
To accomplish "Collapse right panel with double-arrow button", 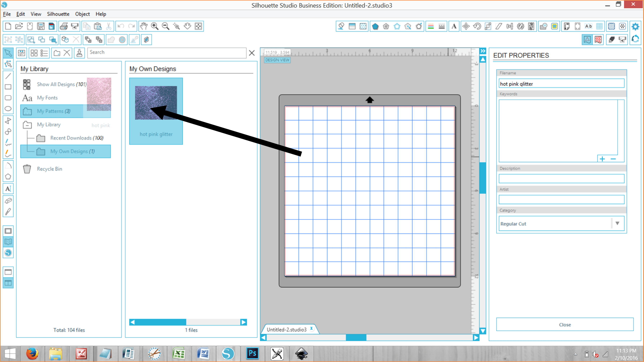I will [483, 51].
